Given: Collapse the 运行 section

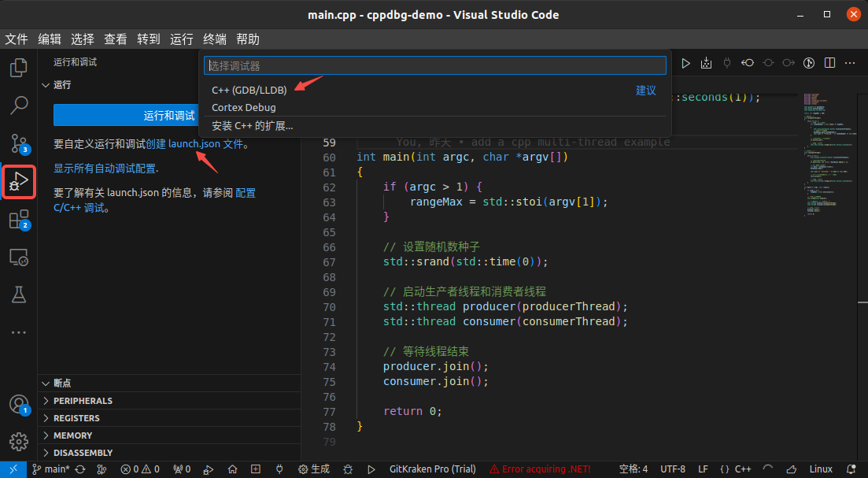Looking at the screenshot, I should (46, 85).
